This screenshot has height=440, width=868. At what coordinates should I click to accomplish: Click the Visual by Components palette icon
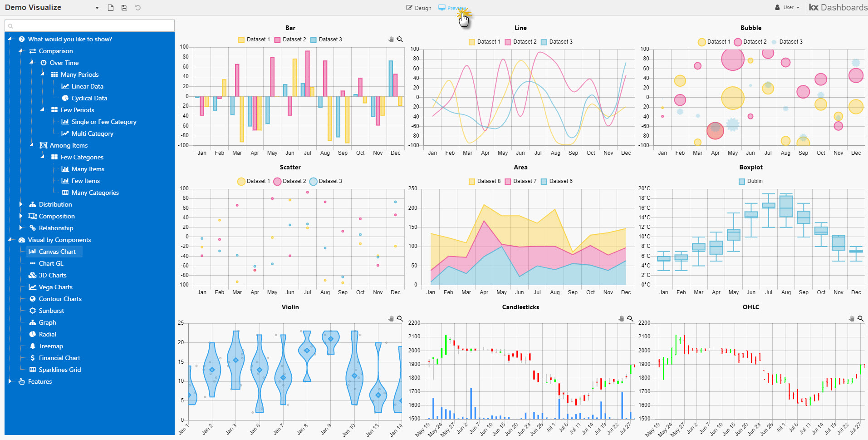coord(22,240)
